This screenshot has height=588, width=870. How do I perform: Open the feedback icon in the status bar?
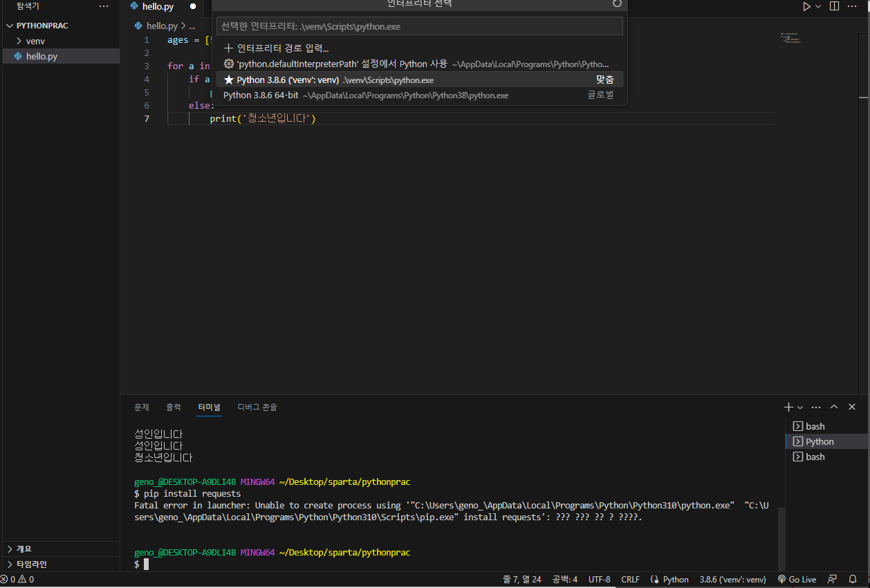[833, 580]
